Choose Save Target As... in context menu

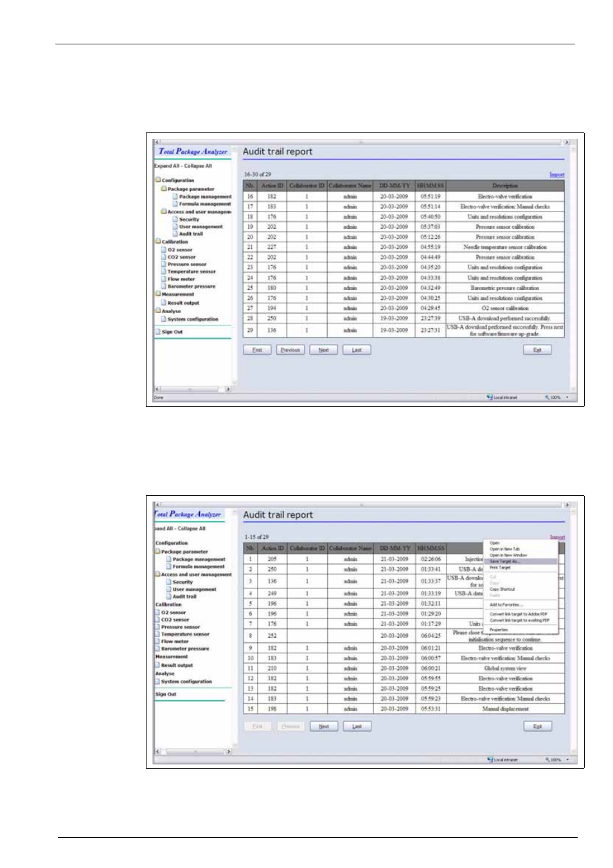tap(521, 561)
